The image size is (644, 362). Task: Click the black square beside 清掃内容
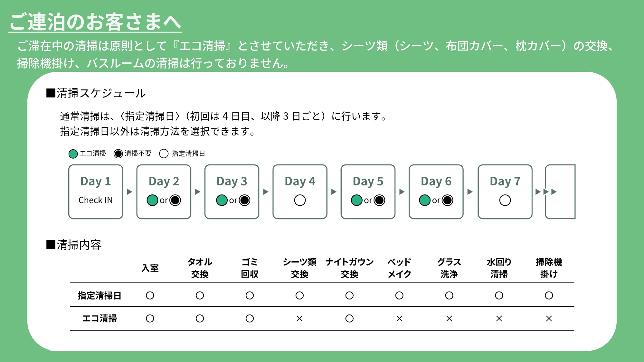51,245
